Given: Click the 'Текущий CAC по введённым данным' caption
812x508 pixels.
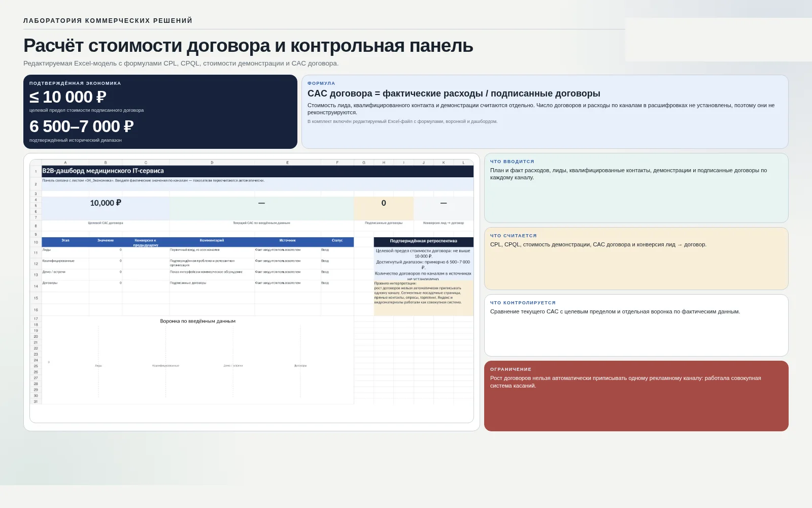Looking at the screenshot, I should (x=261, y=223).
